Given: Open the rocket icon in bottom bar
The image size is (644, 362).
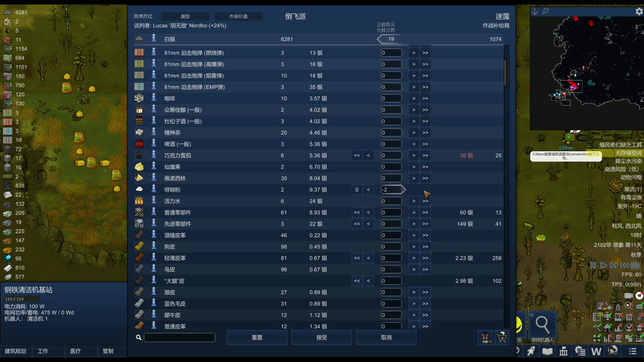Looking at the screenshot, I should [x=531, y=351].
